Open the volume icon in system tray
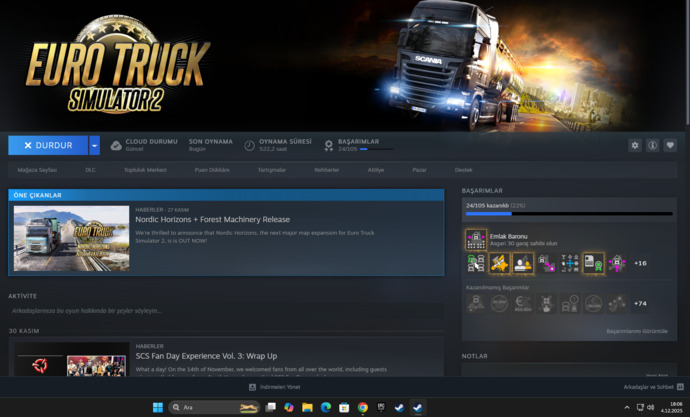Viewport: 690px width, 417px height. point(651,408)
